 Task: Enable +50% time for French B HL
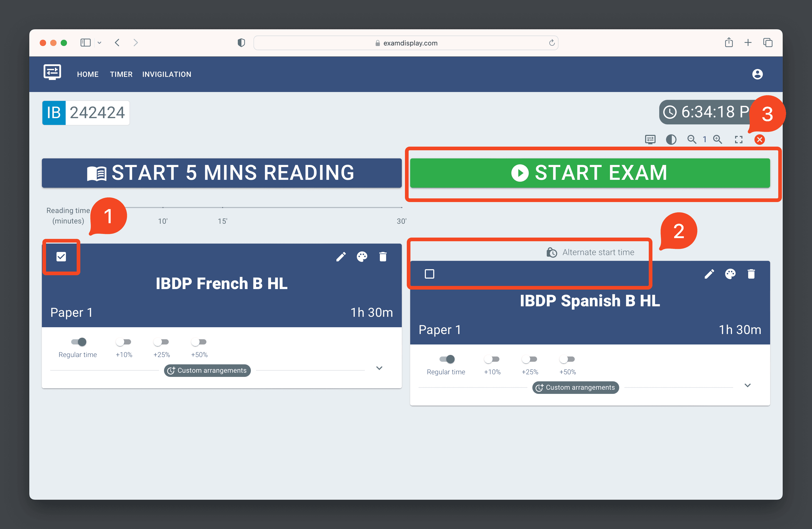pyautogui.click(x=199, y=342)
